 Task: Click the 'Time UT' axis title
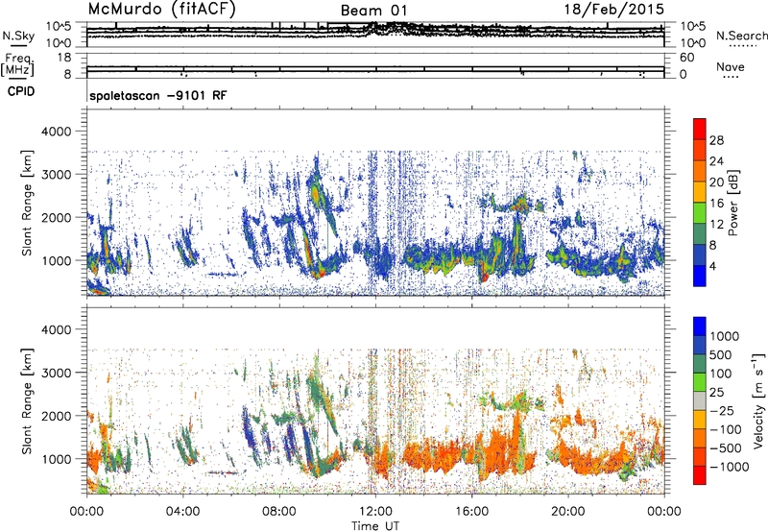click(x=375, y=525)
